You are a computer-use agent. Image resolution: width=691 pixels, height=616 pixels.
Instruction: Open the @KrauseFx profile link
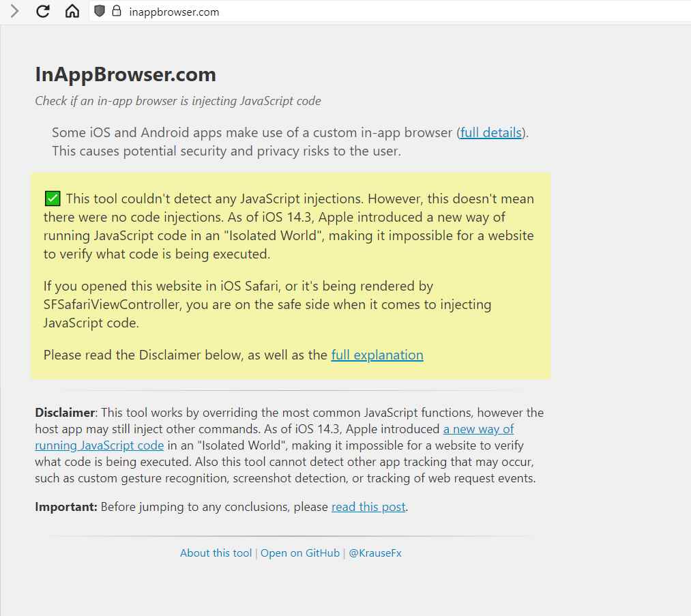pyautogui.click(x=375, y=553)
